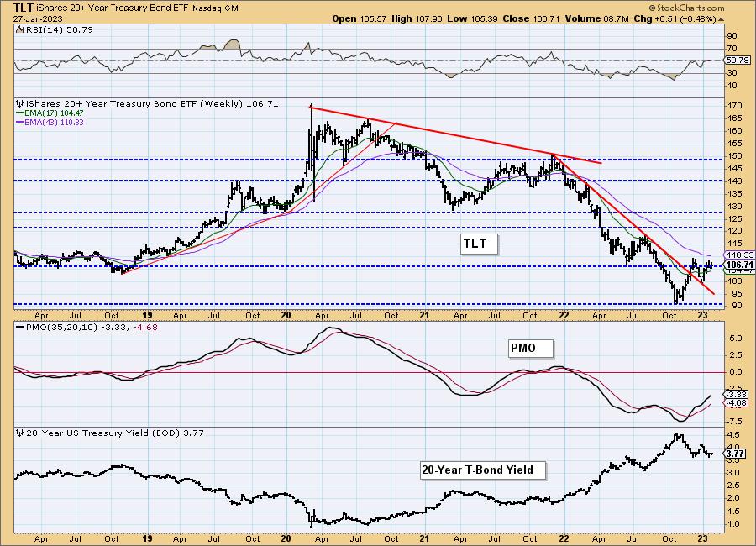
Task: Click the 170 price level on the price axis
Action: coord(735,106)
